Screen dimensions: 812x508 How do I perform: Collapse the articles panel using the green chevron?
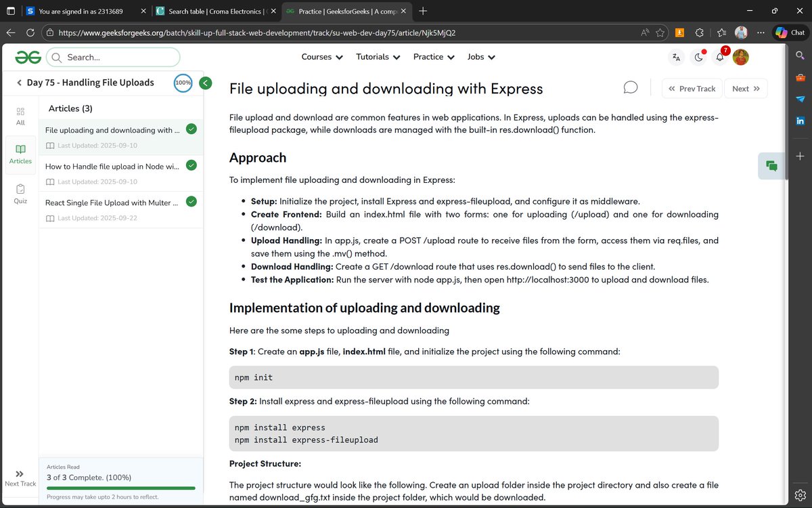(205, 83)
